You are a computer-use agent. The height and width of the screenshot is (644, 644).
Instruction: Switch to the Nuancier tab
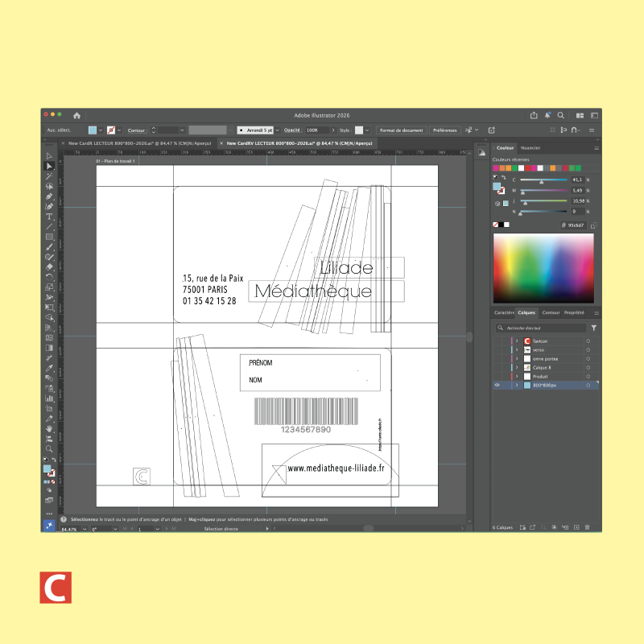pyautogui.click(x=530, y=148)
